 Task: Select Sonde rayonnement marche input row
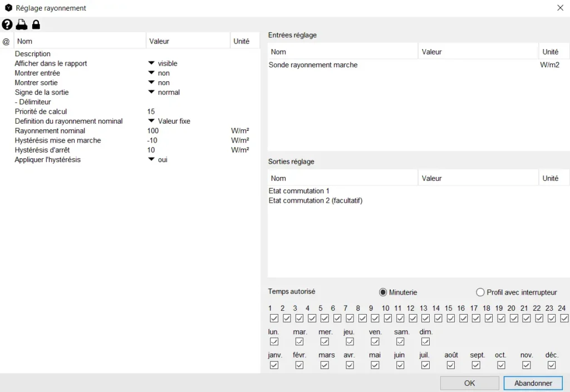click(x=313, y=65)
